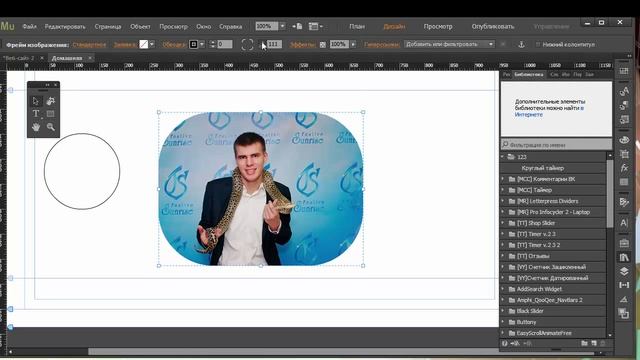This screenshot has height=360, width=640.
Task: Click the anchor link icon
Action: 521,44
